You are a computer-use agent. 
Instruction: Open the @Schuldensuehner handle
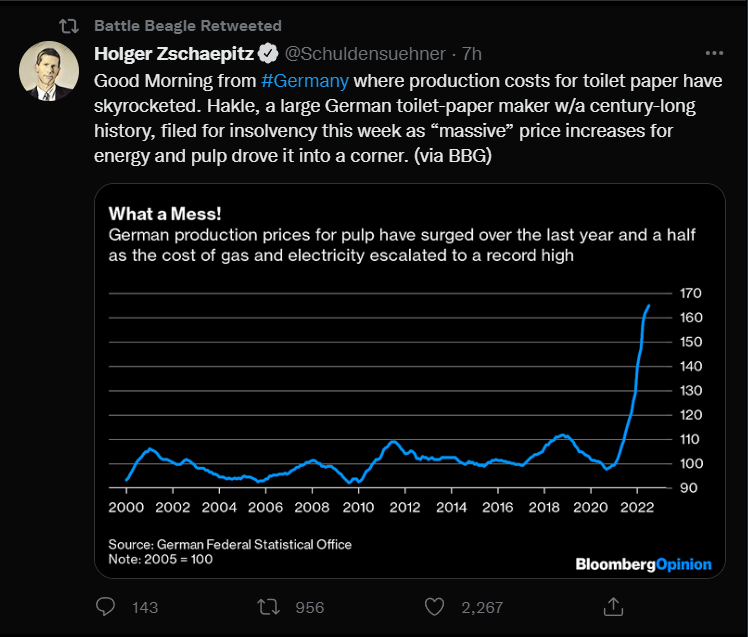[x=365, y=53]
